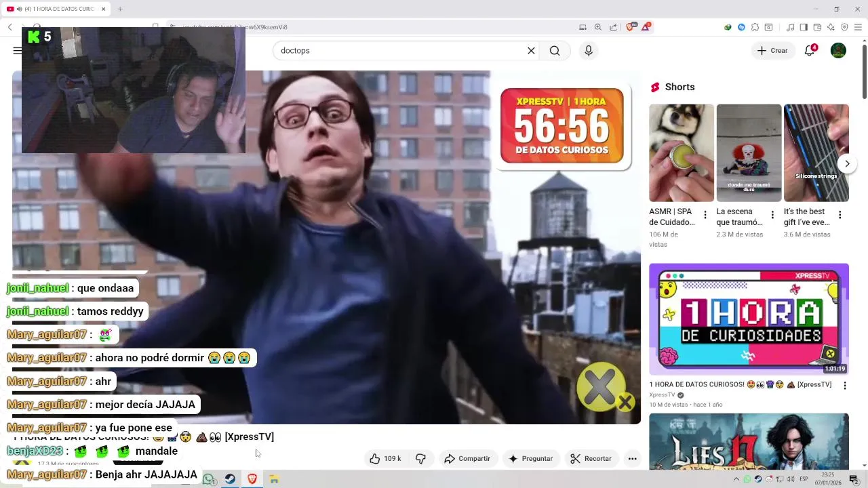This screenshot has height=488, width=868.
Task: Open the hamburger guide menu
Action: [17, 51]
